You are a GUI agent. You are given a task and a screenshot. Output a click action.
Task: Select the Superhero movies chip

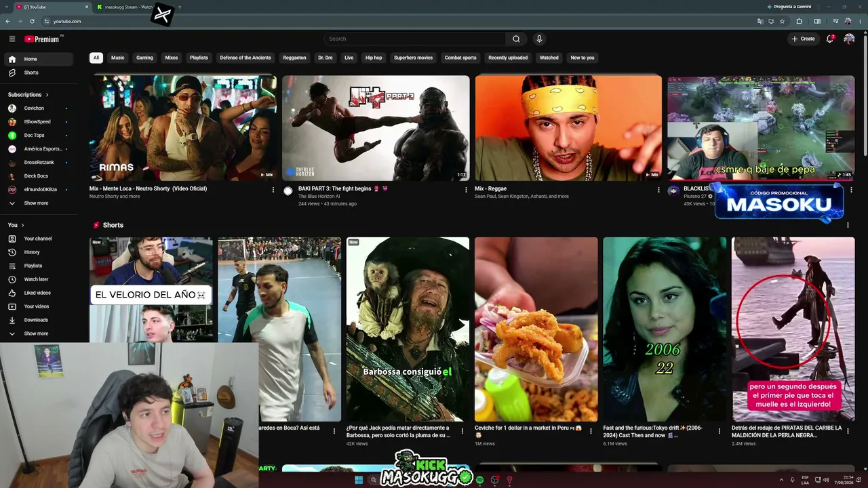413,58
